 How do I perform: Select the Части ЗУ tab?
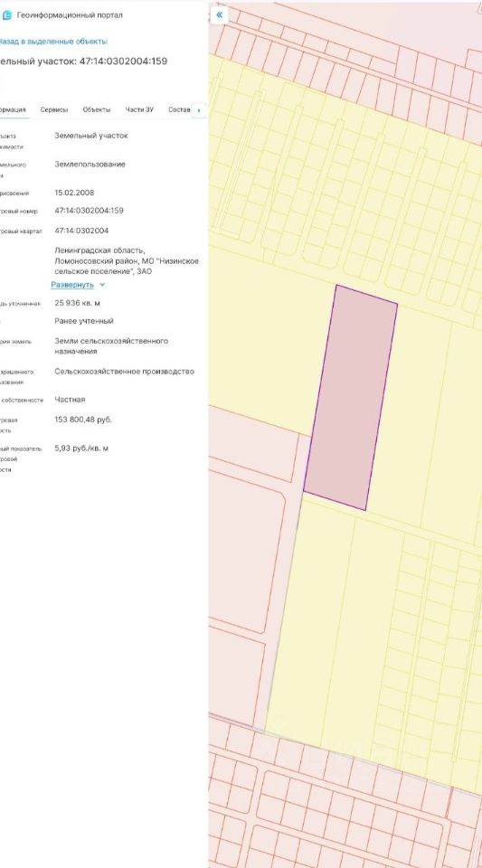[x=139, y=109]
